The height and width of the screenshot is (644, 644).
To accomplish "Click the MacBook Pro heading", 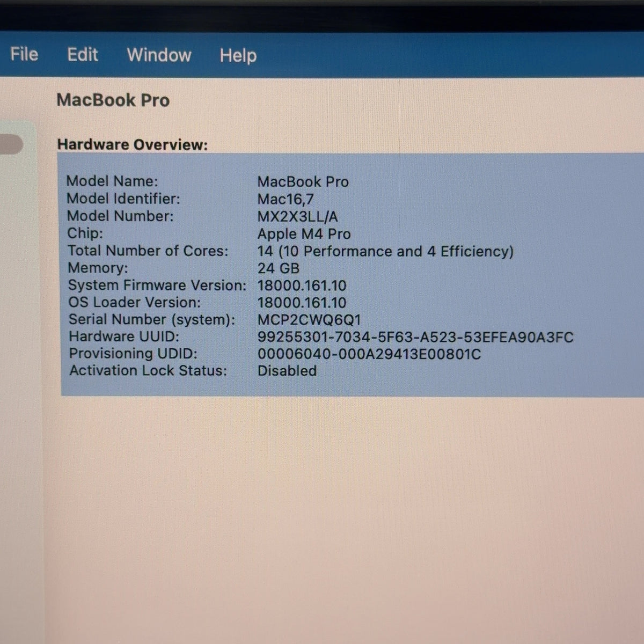I will point(113,100).
